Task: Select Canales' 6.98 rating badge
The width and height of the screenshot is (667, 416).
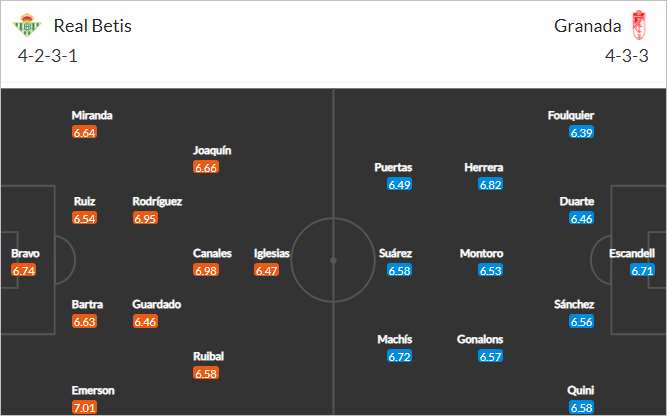Action: pos(206,270)
